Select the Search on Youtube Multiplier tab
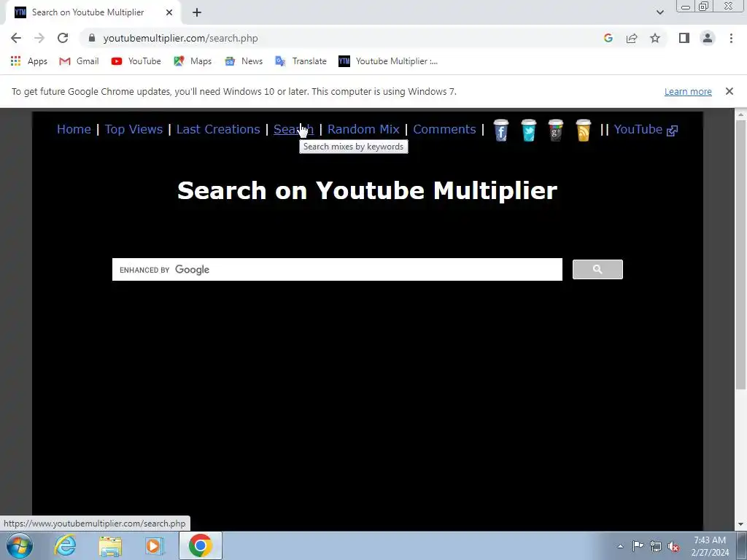The width and height of the screenshot is (747, 560). pyautogui.click(x=93, y=12)
